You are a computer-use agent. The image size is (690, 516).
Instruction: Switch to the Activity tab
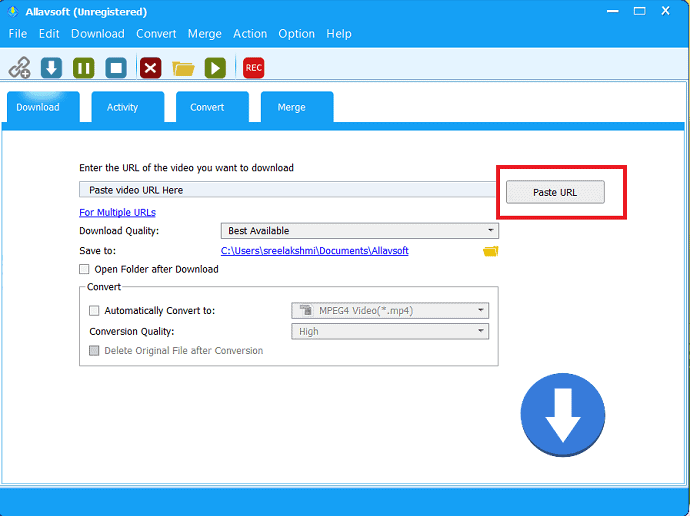point(122,107)
